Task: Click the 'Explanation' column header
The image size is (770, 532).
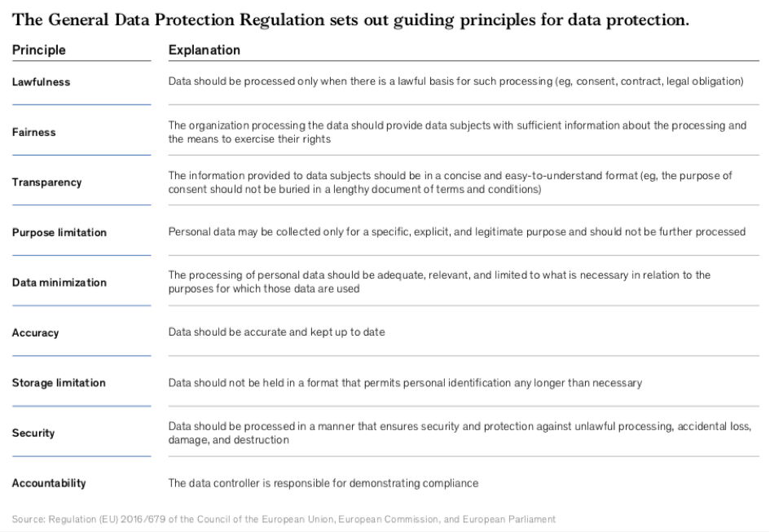Action: [x=204, y=51]
